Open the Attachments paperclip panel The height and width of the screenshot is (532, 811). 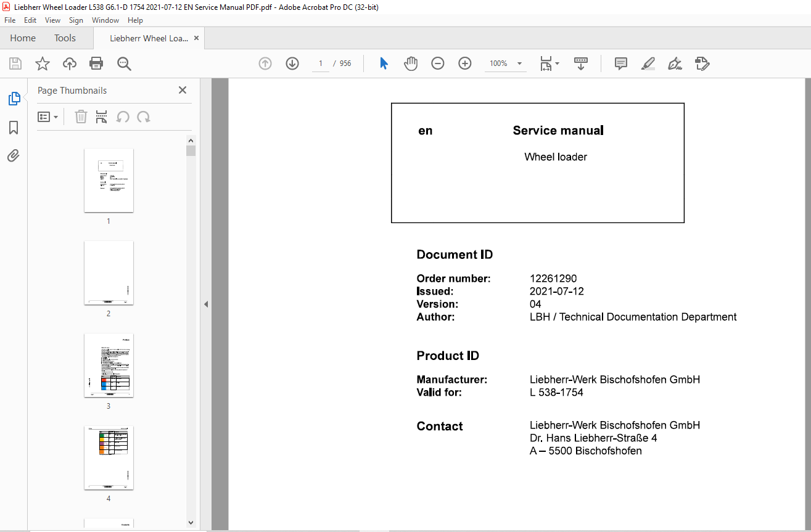coord(14,155)
